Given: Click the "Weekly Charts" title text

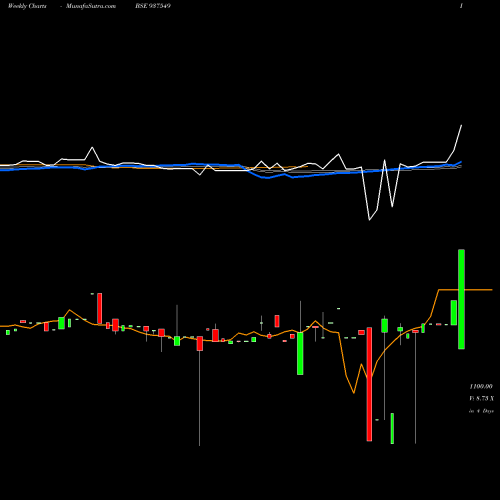Looking at the screenshot, I should point(27,6).
